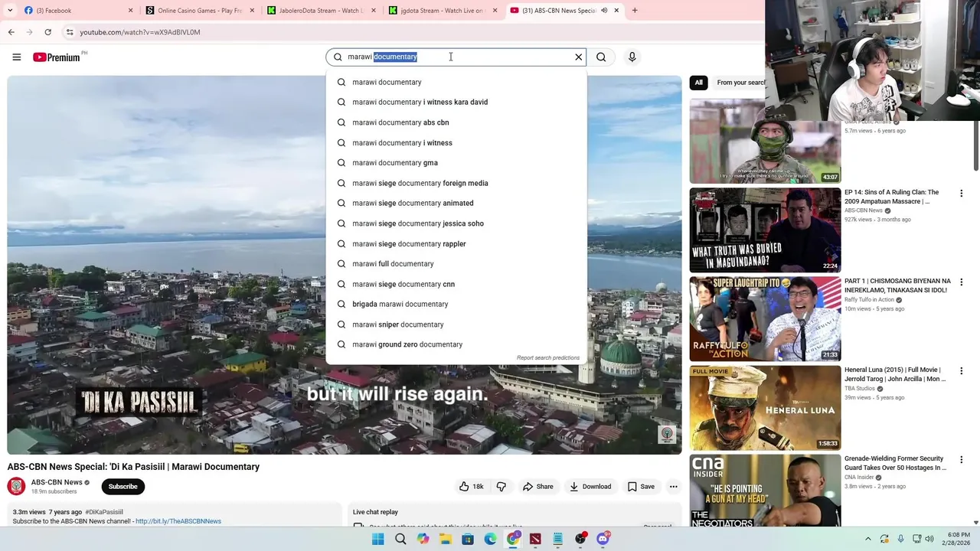The image size is (980, 551).
Task: Pick suggestion 'marawi sniper documentary'
Action: 456,324
